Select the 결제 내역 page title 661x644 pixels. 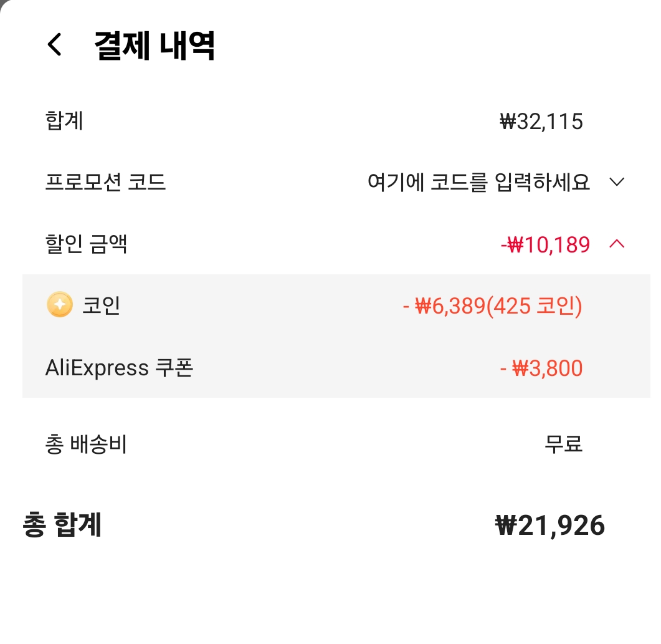click(x=155, y=45)
